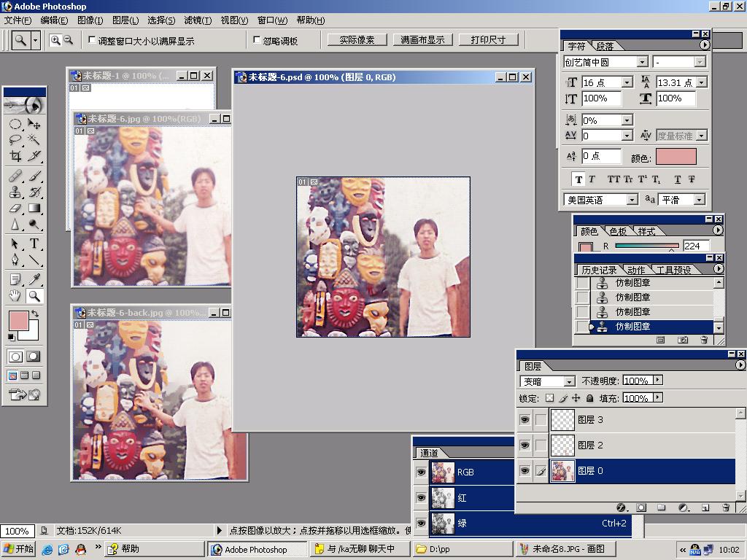Open the 滤镜 menu
This screenshot has height=560, width=747.
(197, 20)
